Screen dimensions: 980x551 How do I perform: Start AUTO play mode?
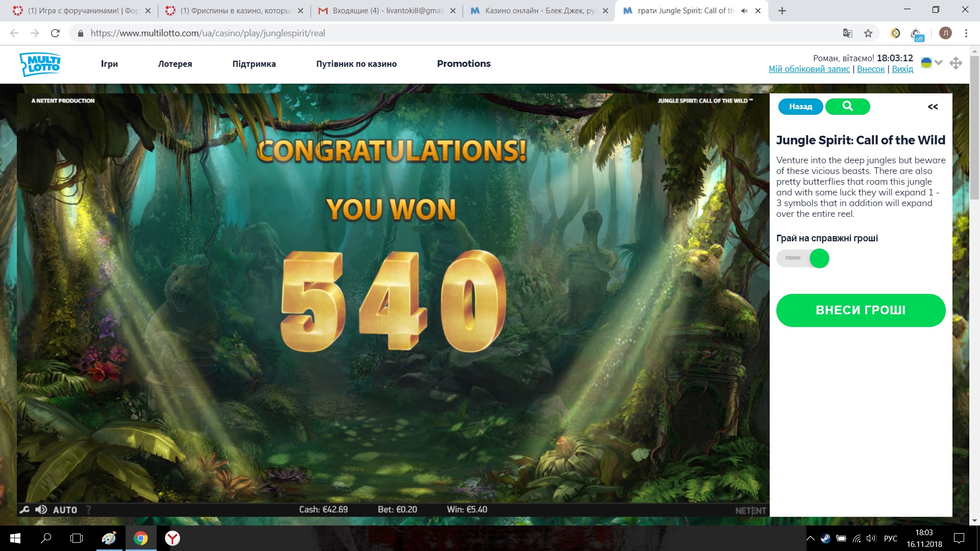click(x=65, y=510)
